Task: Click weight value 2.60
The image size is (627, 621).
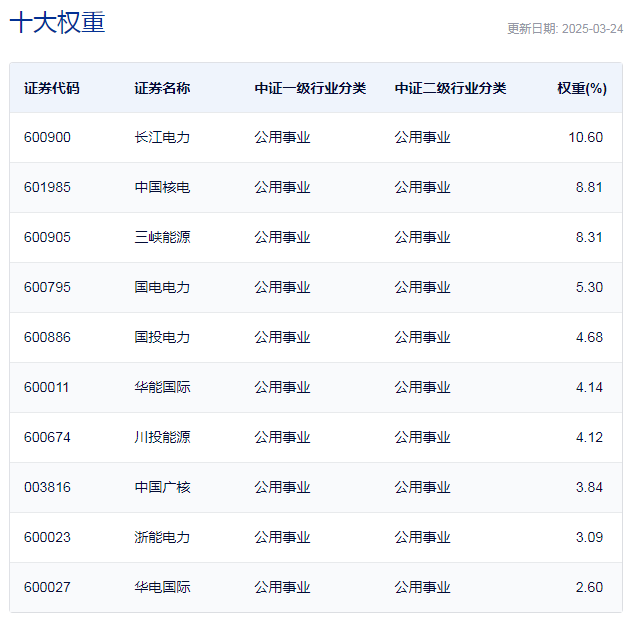Action: [x=589, y=587]
